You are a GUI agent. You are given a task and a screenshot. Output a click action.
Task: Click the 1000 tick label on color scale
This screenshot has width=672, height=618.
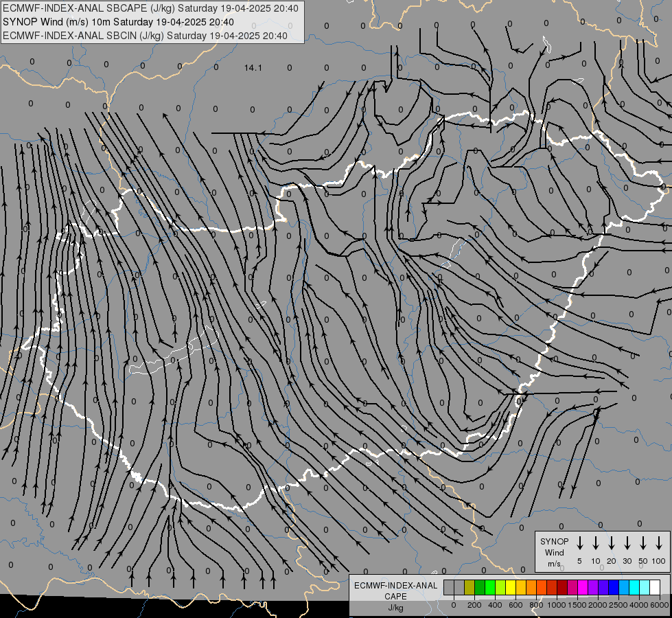[x=557, y=605]
